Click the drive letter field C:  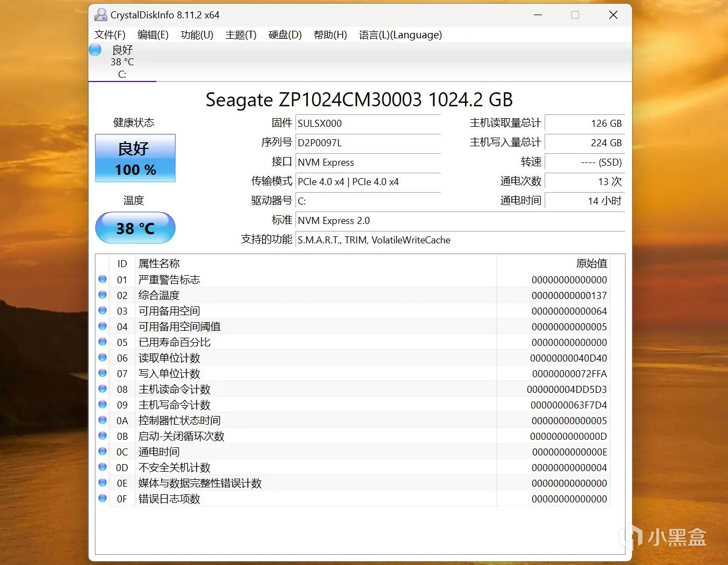[368, 201]
